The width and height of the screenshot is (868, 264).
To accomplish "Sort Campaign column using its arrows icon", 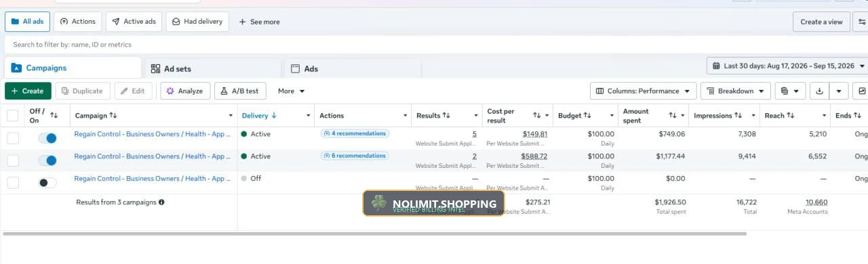I will pyautogui.click(x=113, y=116).
